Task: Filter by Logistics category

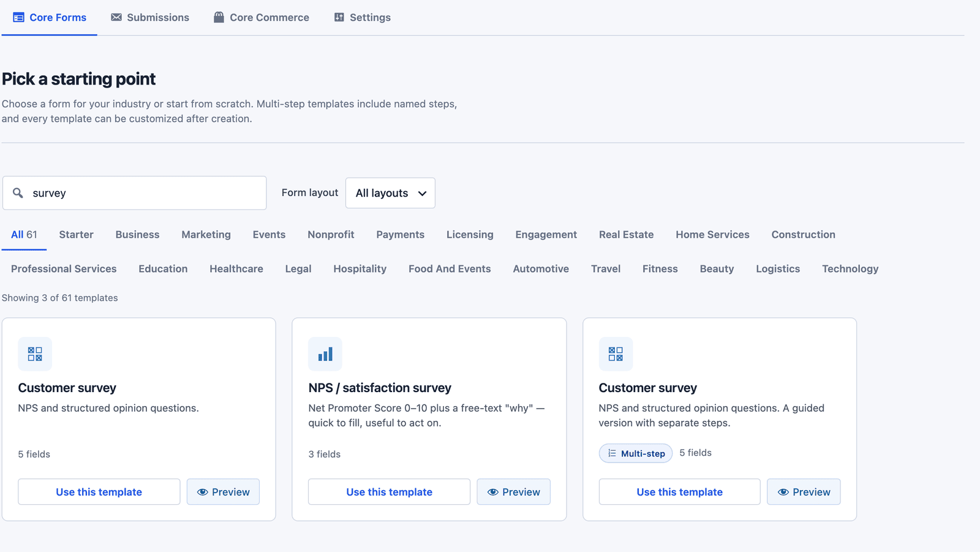Action: click(778, 269)
